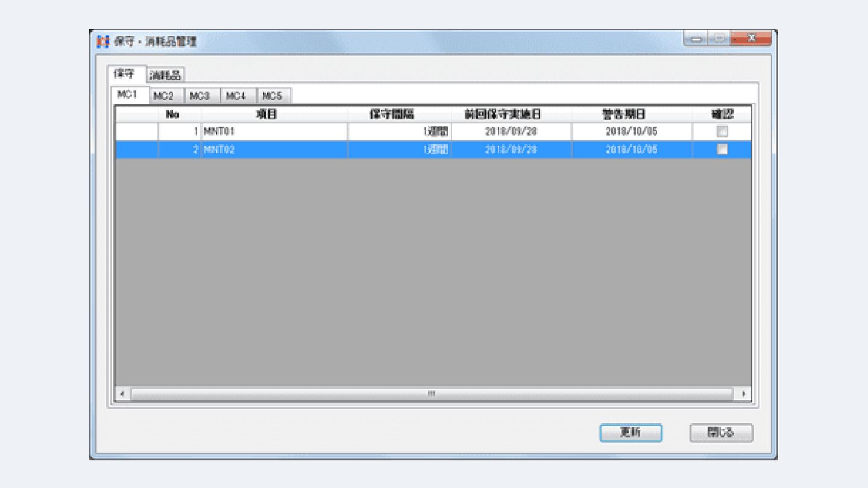868x488 pixels.
Task: Click the 保守間隔 cell of MNT01
Action: 398,131
